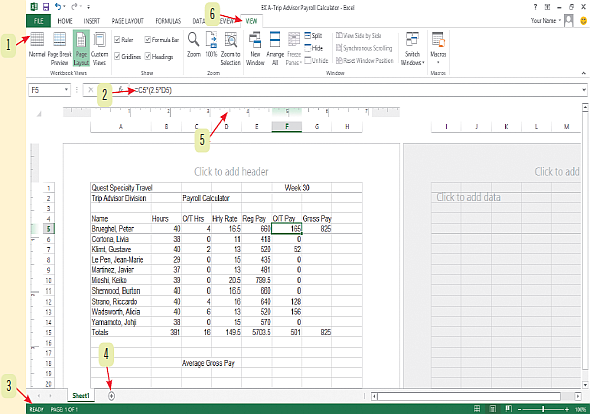Open a New Window

(x=255, y=49)
